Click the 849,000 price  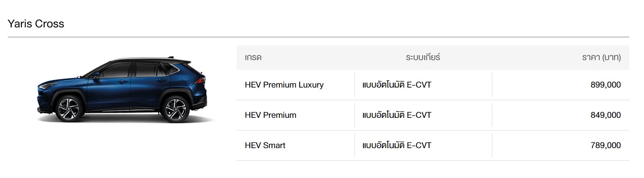click(606, 115)
